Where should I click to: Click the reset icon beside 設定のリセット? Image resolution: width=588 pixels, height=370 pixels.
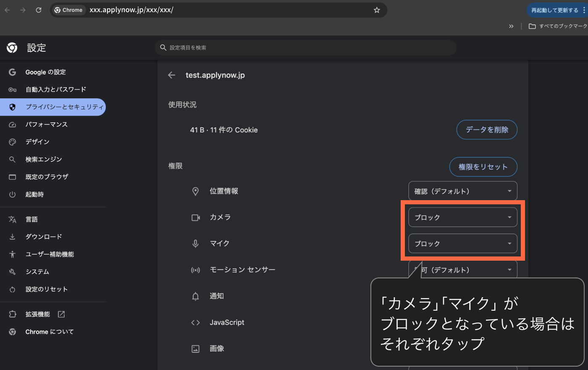tap(12, 289)
